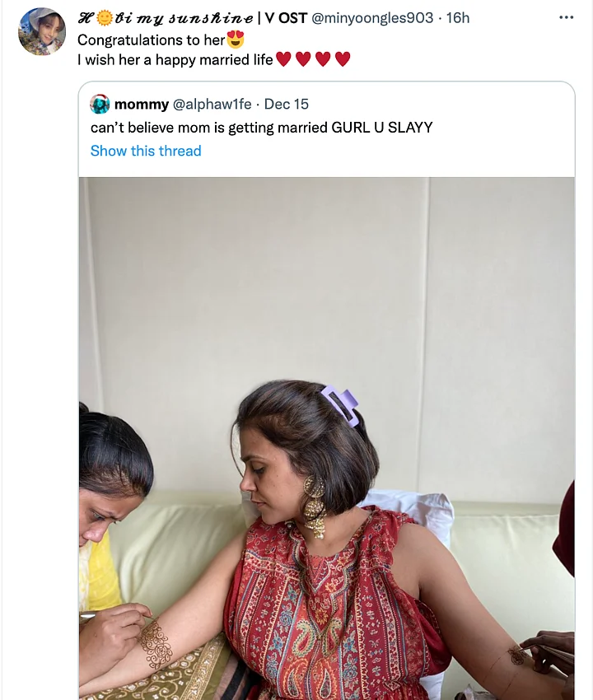Viewport: 593px width, 700px height.
Task: Open the quoted author name "mommy"
Action: 140,105
